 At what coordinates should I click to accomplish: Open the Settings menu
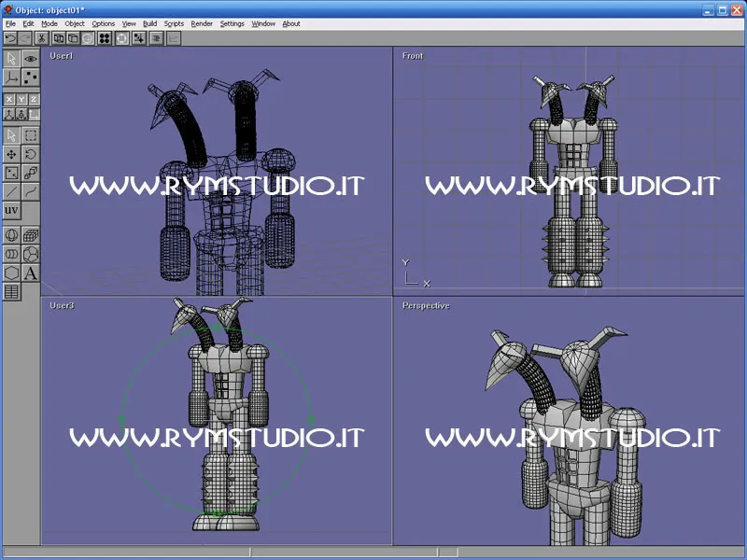pyautogui.click(x=232, y=23)
